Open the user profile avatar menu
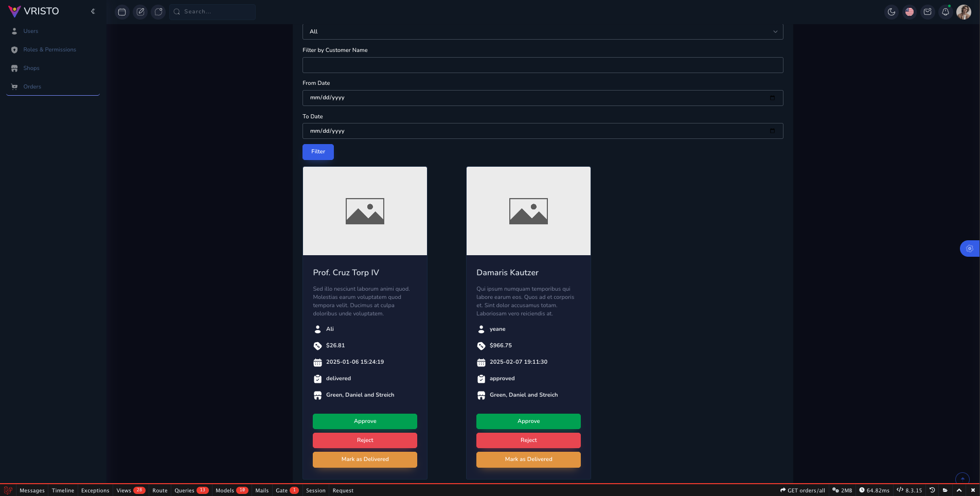The height and width of the screenshot is (496, 980). tap(964, 12)
